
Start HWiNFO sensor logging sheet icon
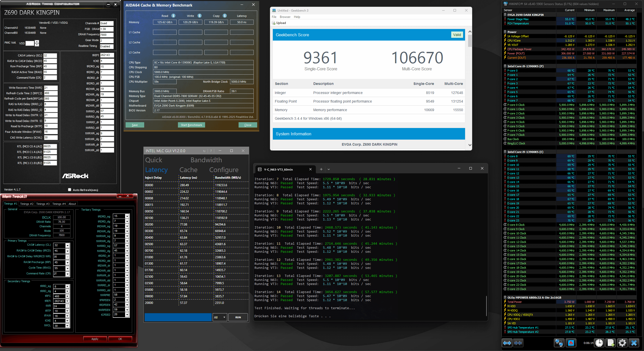tap(611, 343)
